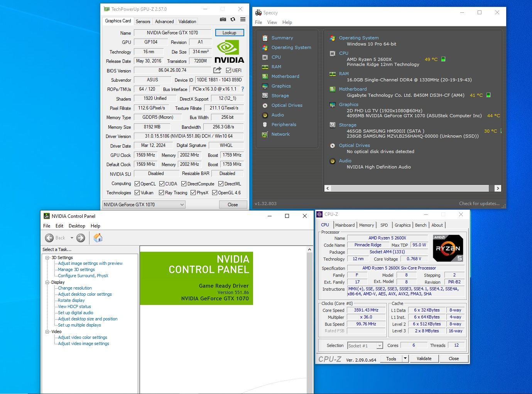532x394 pixels.
Task: Open the GPU selection dropdown in GPU-Z
Action: point(144,205)
